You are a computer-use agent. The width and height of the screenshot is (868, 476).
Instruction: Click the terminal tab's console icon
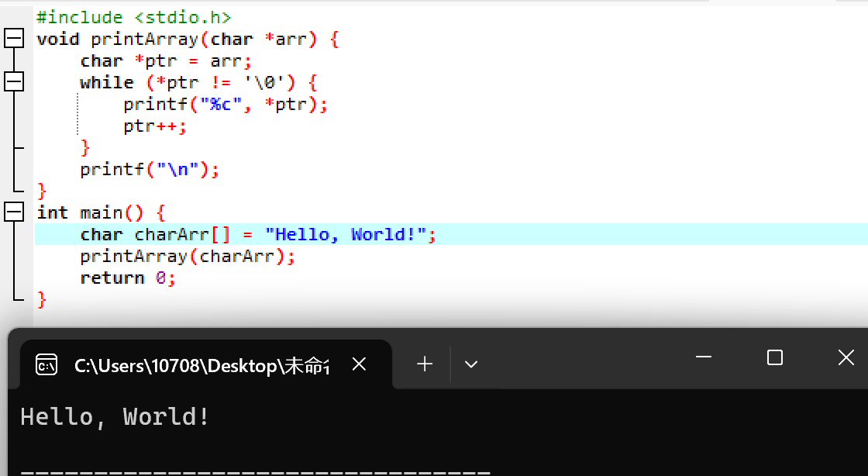coord(46,364)
